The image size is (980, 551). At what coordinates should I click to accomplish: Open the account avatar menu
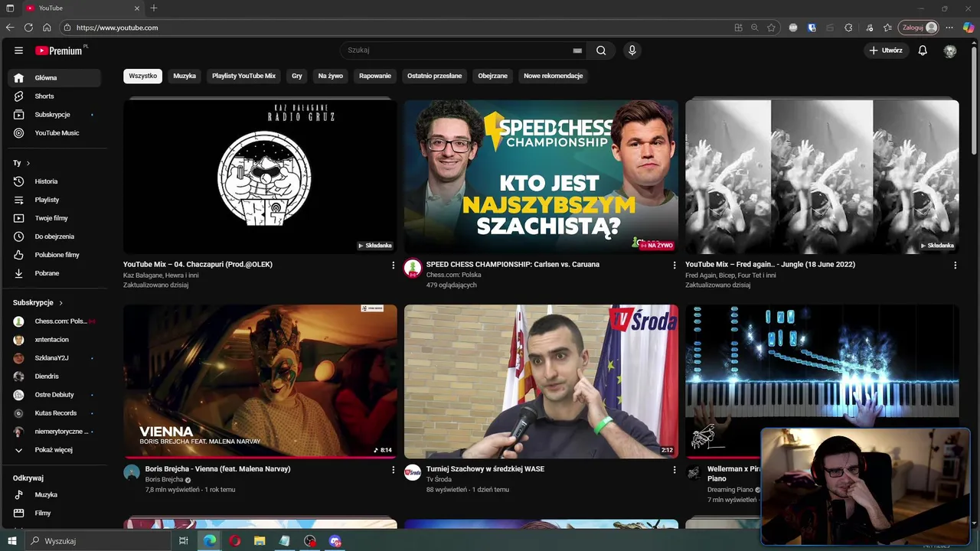(950, 51)
